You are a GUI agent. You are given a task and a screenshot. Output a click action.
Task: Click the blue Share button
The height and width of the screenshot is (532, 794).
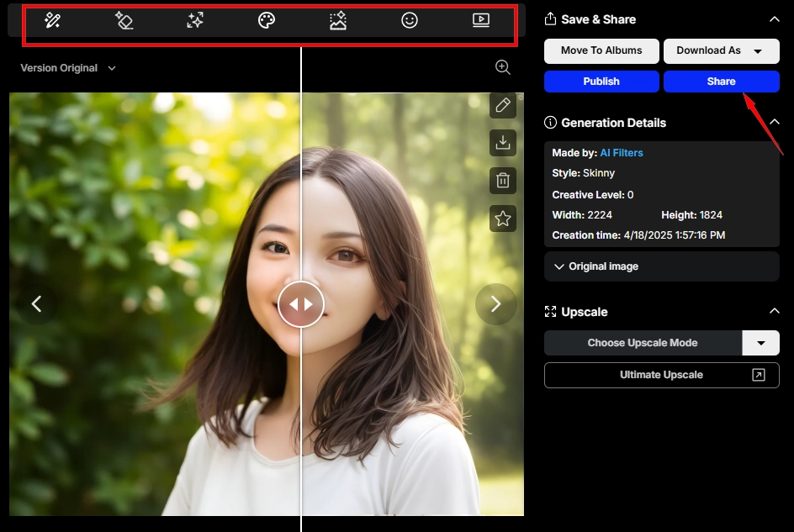coord(721,82)
